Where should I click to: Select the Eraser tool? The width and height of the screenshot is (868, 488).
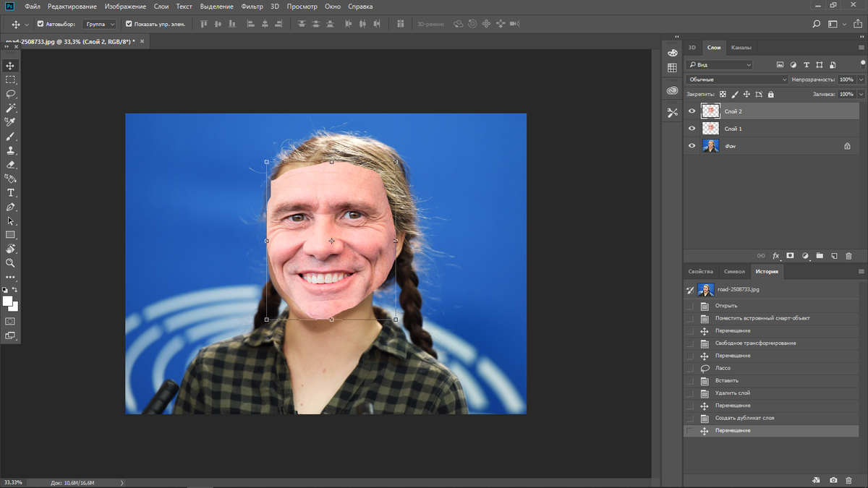click(x=10, y=164)
